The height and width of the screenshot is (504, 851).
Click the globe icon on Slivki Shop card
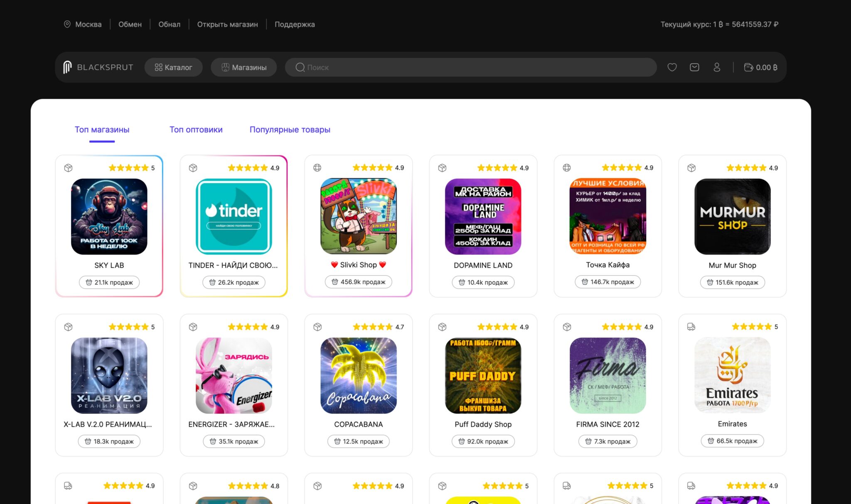pyautogui.click(x=317, y=168)
